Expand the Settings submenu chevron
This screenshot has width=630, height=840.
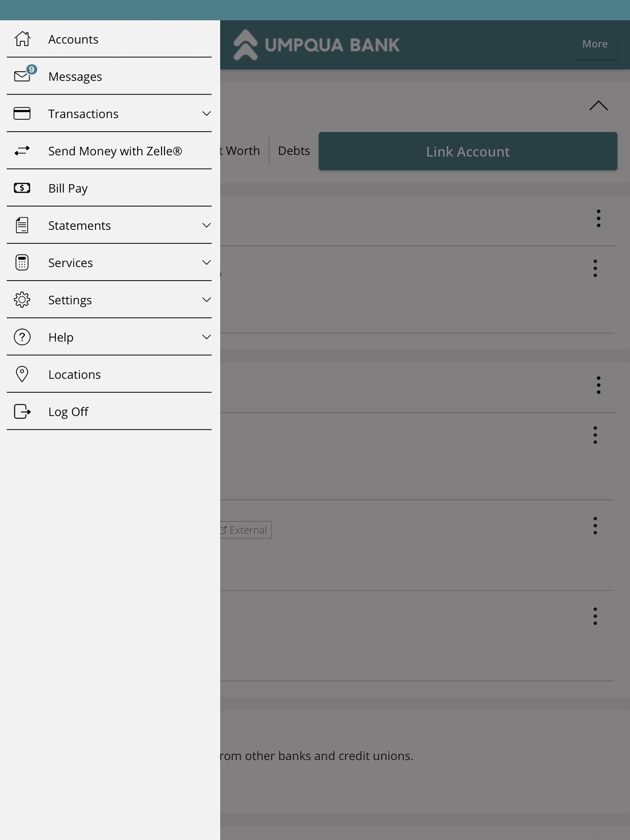click(x=206, y=299)
